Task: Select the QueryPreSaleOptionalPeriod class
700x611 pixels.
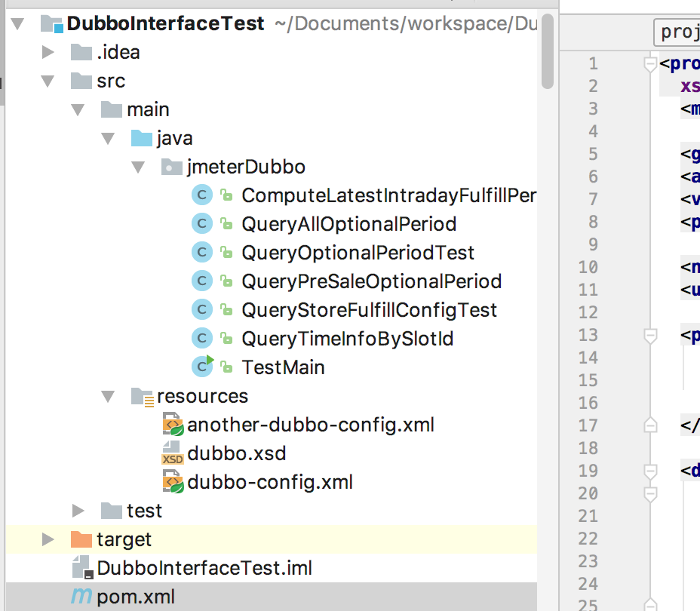Action: (372, 281)
